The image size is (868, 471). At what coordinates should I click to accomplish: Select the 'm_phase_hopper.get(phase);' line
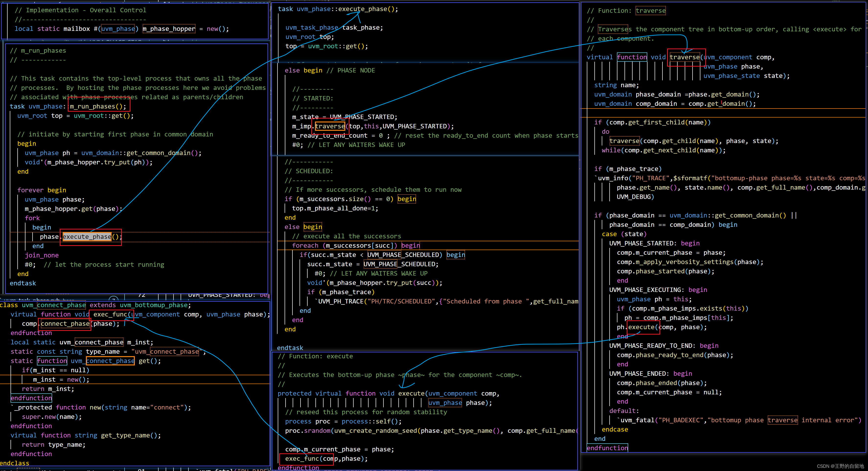(73, 209)
